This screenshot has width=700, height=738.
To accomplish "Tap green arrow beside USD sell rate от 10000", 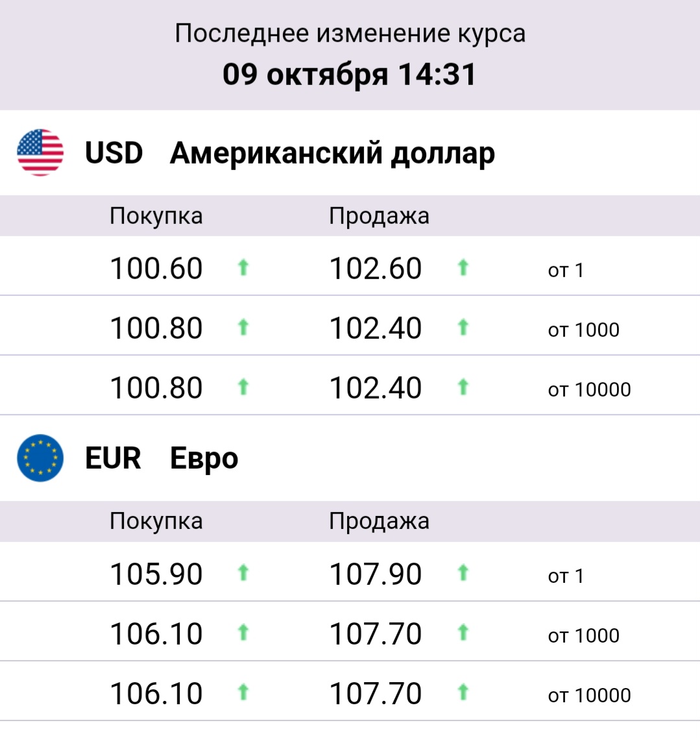I will pyautogui.click(x=463, y=387).
